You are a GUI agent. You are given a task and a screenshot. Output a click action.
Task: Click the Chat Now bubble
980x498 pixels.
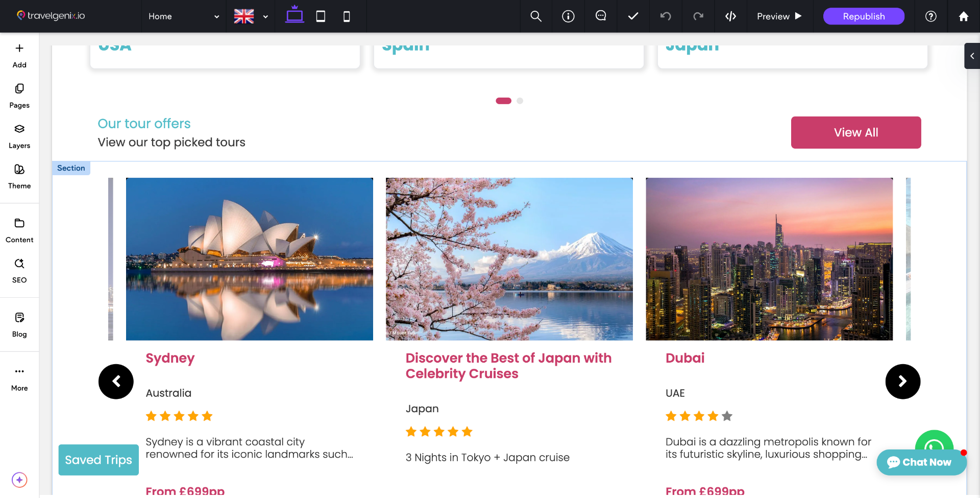point(921,462)
